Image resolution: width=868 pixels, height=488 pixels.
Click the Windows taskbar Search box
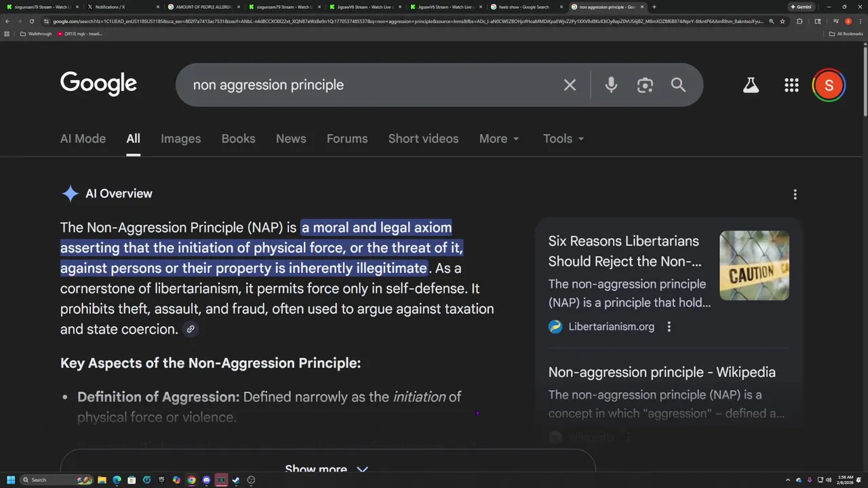coord(56,480)
